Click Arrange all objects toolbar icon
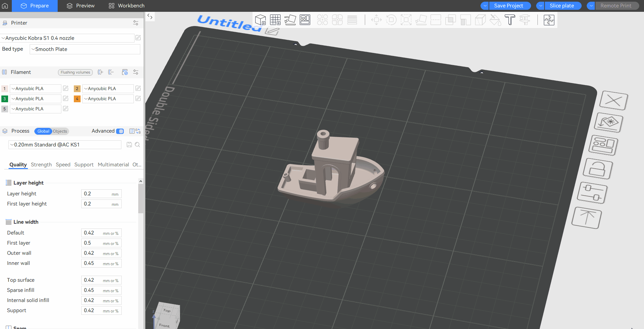The width and height of the screenshot is (644, 329). (x=305, y=20)
